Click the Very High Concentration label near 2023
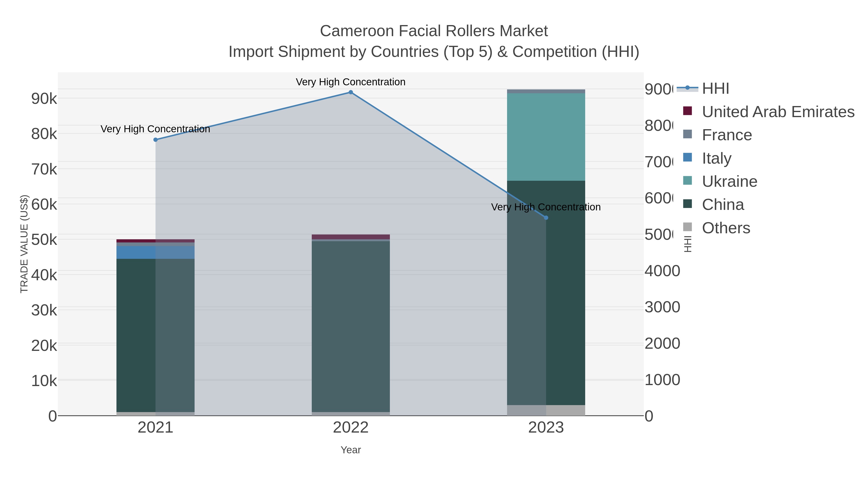Viewport: 868px width, 488px height. coord(546,207)
